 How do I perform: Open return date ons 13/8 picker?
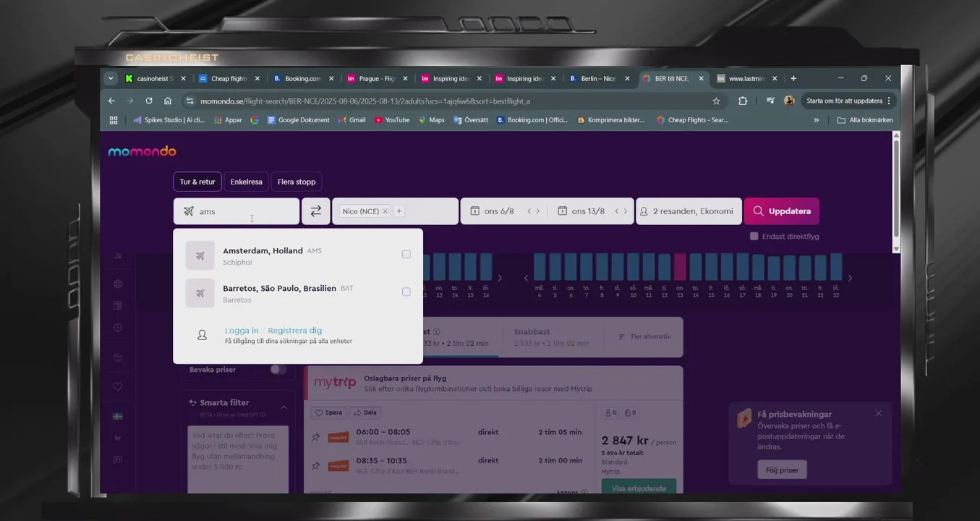[581, 211]
